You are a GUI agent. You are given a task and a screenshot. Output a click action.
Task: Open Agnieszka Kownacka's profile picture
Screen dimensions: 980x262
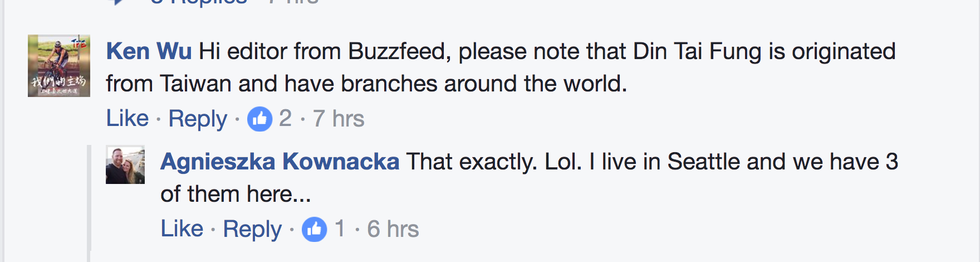(x=125, y=165)
